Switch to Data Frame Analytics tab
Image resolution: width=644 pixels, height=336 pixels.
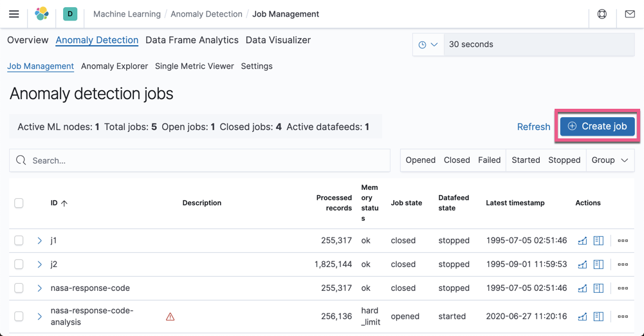pos(192,40)
